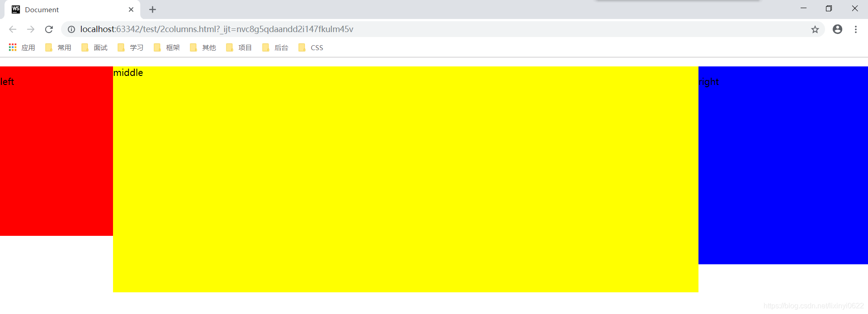Open a new tab with plus button
This screenshot has width=868, height=314.
click(152, 9)
